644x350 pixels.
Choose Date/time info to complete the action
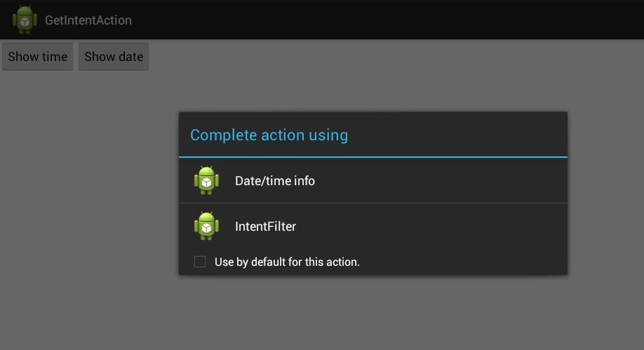[373, 180]
